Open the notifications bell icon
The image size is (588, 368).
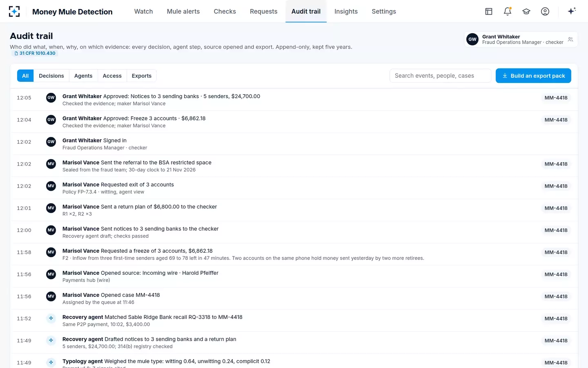(x=508, y=11)
